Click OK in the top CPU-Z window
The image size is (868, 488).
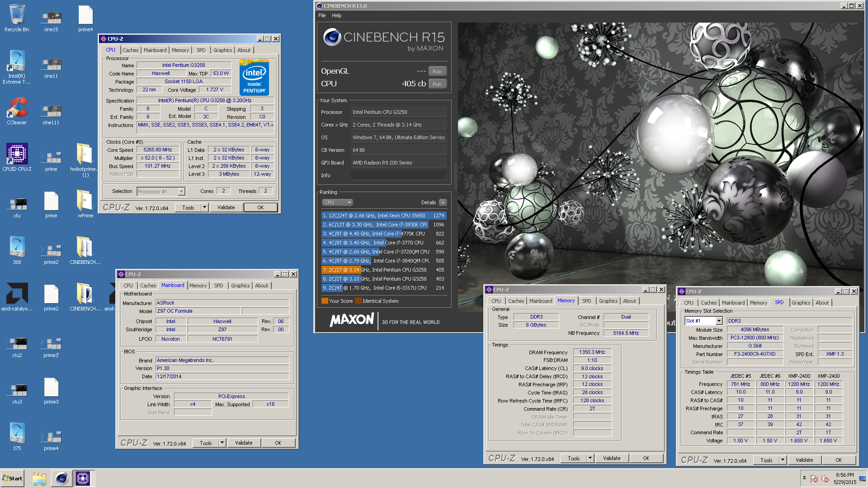(260, 207)
